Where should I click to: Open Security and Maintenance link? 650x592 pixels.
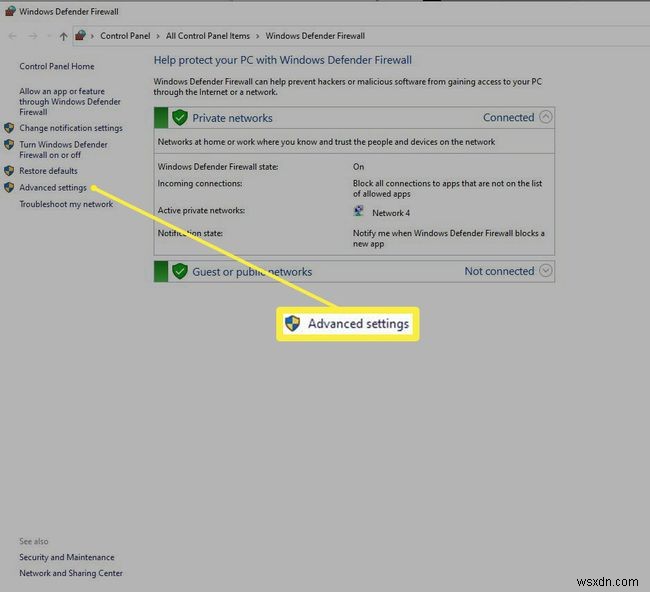click(x=67, y=558)
